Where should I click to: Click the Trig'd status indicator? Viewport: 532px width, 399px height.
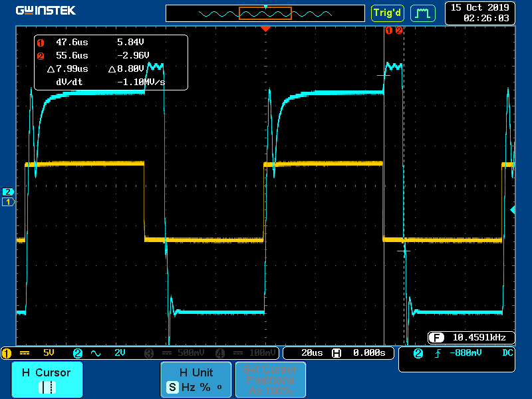point(388,13)
